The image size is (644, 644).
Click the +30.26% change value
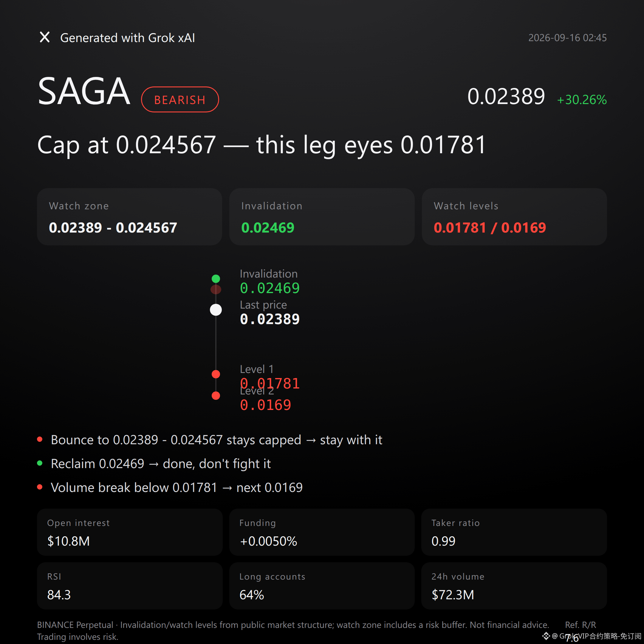tap(582, 100)
